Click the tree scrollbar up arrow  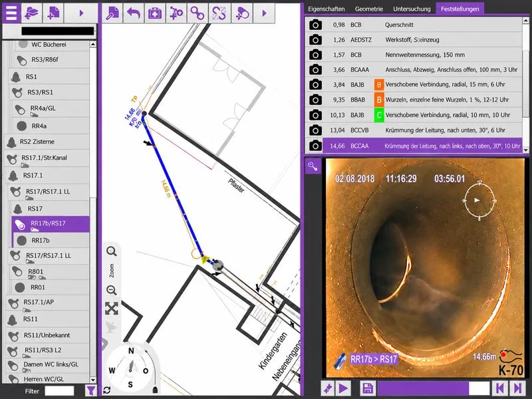[92, 45]
